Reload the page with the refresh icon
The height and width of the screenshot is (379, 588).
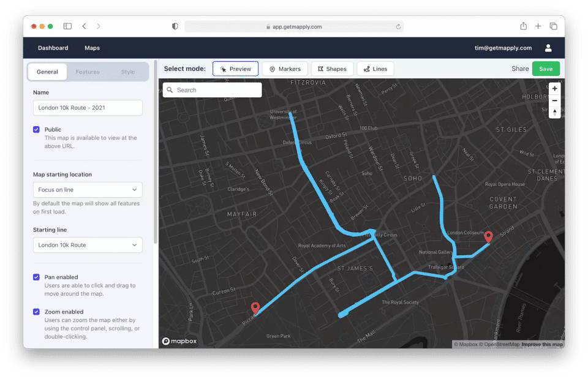pos(398,26)
